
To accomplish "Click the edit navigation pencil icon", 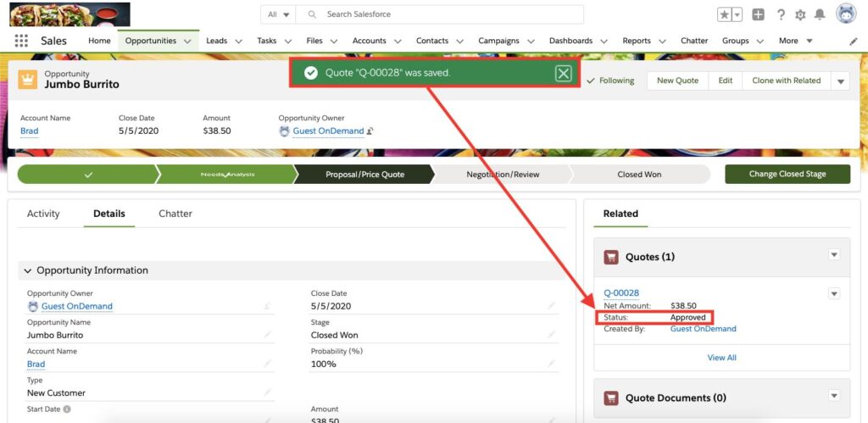I will 853,41.
